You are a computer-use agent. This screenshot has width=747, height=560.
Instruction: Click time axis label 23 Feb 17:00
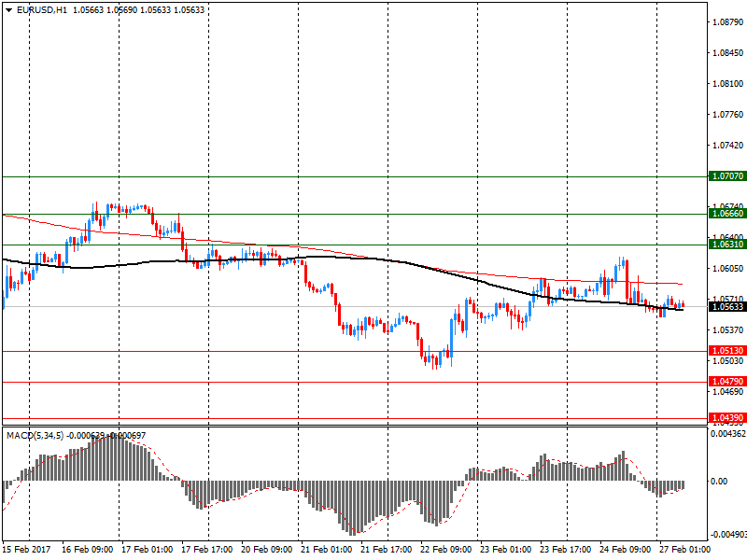coord(566,550)
